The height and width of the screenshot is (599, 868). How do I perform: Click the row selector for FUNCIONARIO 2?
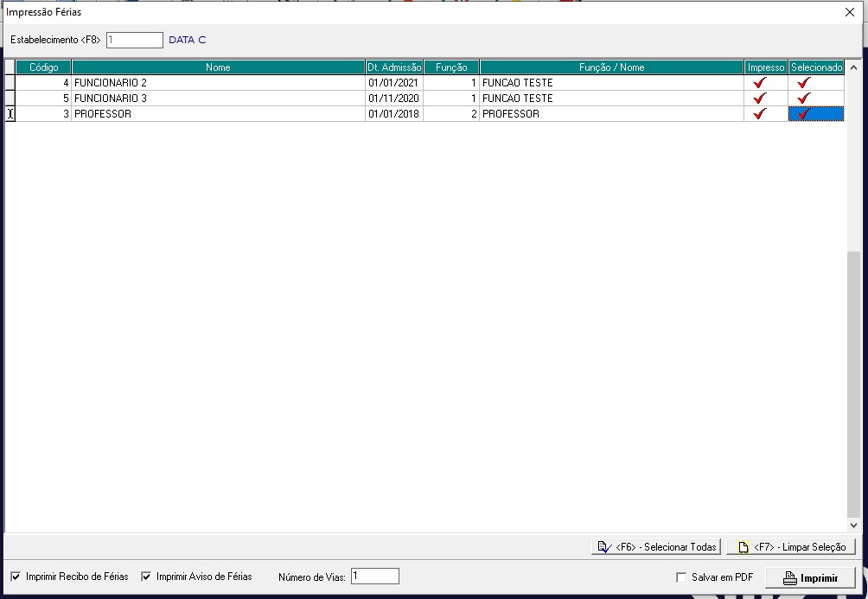(x=10, y=82)
